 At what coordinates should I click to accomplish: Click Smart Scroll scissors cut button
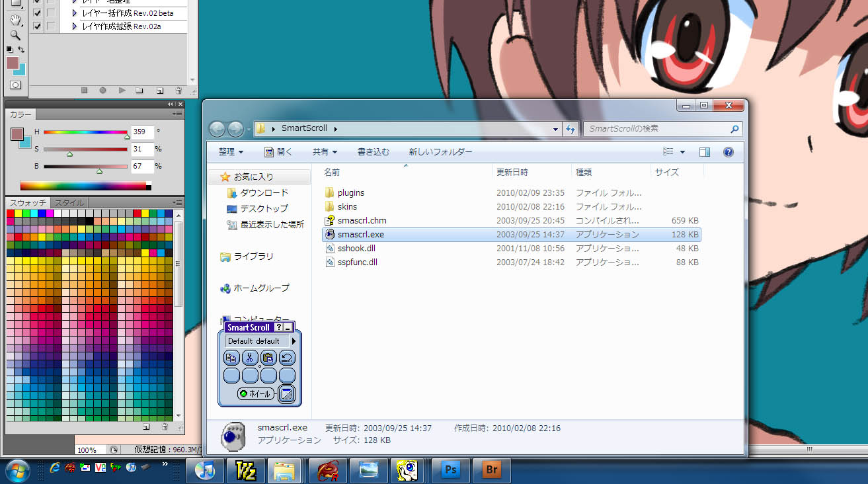point(250,358)
